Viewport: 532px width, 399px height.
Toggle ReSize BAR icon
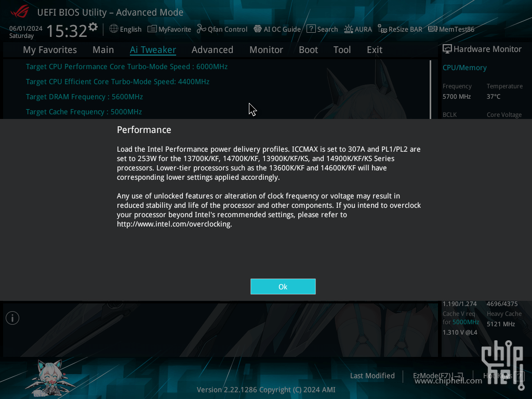382,29
